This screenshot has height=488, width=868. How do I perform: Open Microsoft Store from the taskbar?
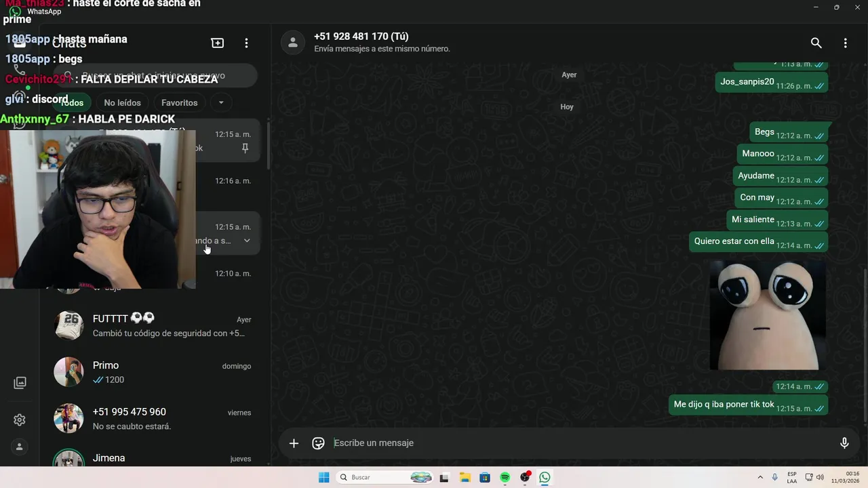(x=485, y=477)
